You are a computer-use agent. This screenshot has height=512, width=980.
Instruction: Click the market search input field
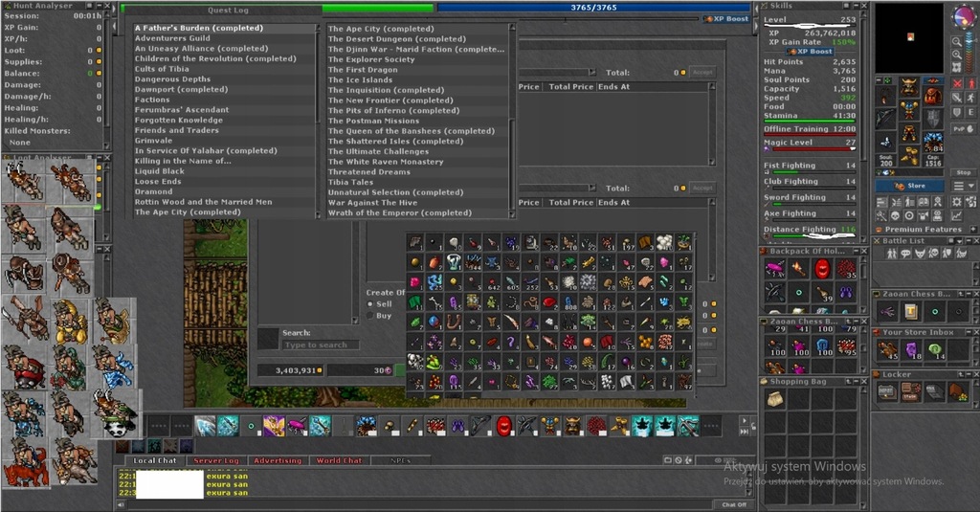point(321,345)
